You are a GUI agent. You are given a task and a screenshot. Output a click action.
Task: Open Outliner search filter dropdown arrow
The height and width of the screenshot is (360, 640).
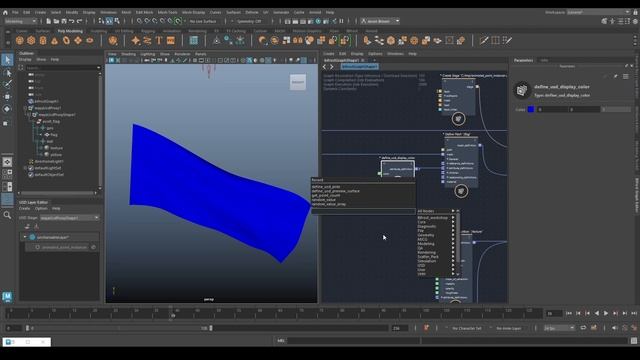click(98, 67)
